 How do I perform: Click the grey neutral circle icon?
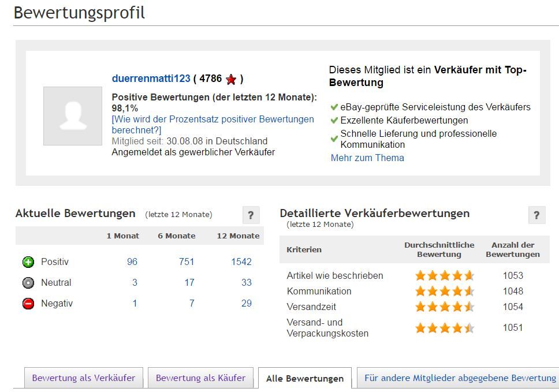pos(28,283)
